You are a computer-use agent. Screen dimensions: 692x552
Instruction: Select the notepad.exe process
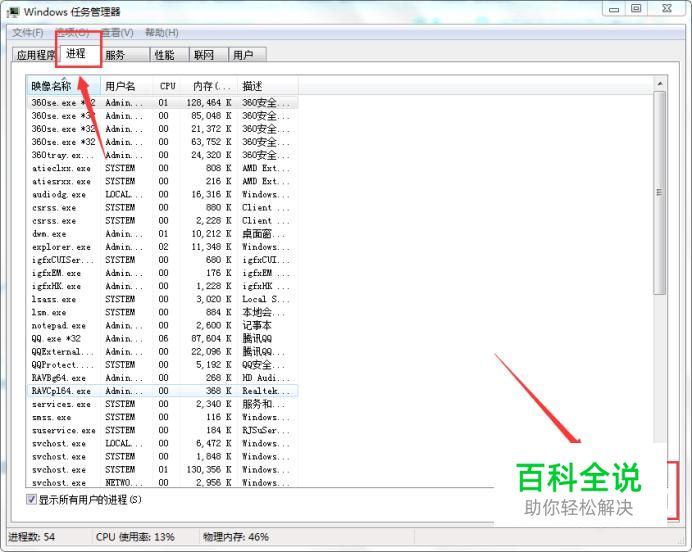162,325
